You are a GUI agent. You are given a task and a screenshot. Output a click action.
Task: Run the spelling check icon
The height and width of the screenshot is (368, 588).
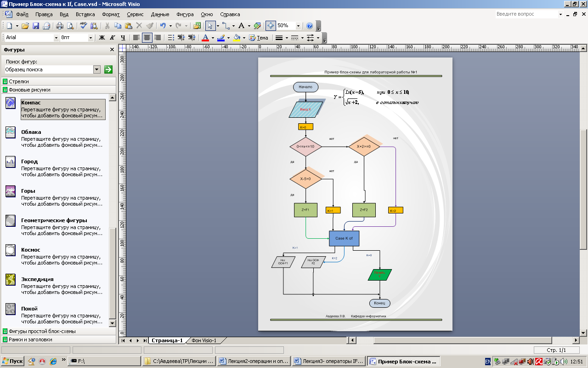coord(84,26)
